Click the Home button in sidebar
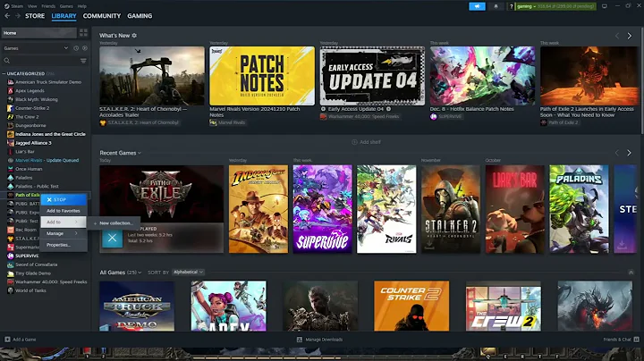Image resolution: width=644 pixels, height=361 pixels. [39, 33]
